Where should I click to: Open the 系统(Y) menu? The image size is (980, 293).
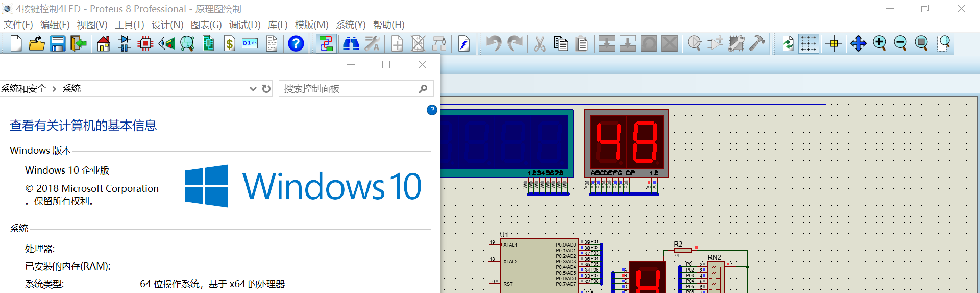coord(351,25)
